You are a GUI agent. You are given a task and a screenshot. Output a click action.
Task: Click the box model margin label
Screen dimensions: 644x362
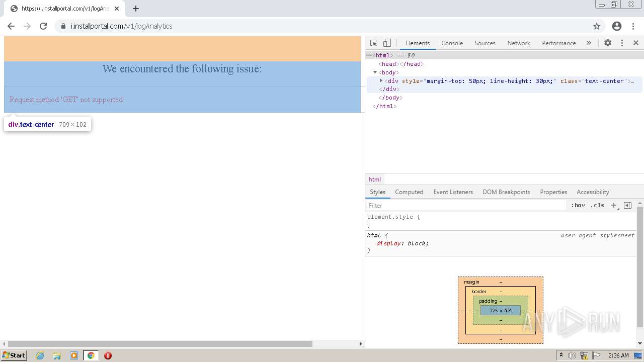click(x=471, y=282)
